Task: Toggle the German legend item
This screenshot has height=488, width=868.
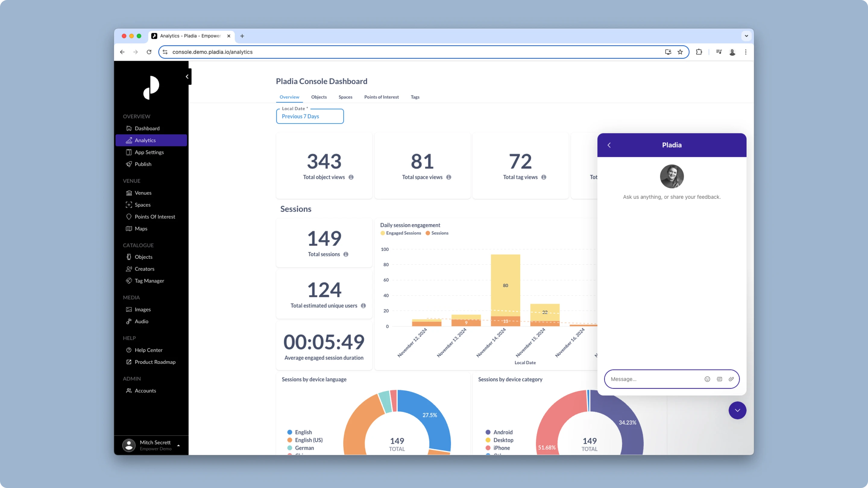Action: (300, 448)
